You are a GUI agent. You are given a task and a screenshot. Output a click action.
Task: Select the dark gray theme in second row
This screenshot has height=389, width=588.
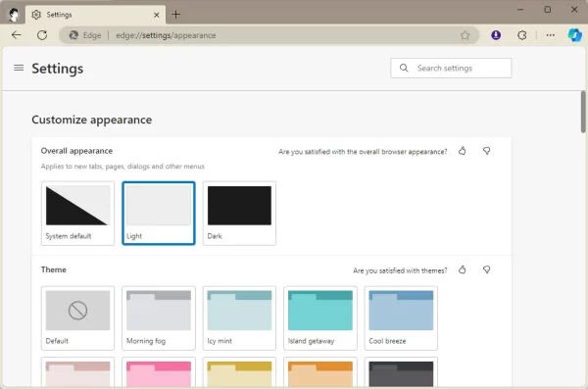[x=401, y=372]
